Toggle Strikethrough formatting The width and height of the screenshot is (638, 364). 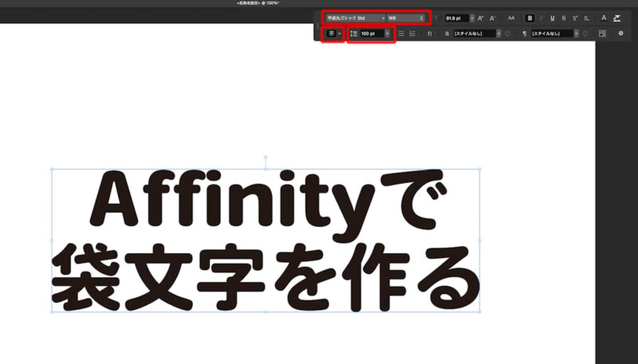564,18
